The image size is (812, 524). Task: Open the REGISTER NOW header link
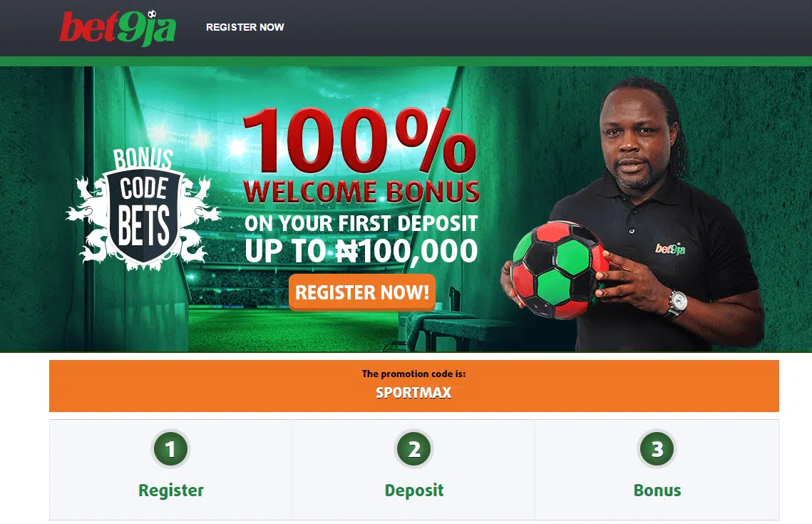(245, 27)
